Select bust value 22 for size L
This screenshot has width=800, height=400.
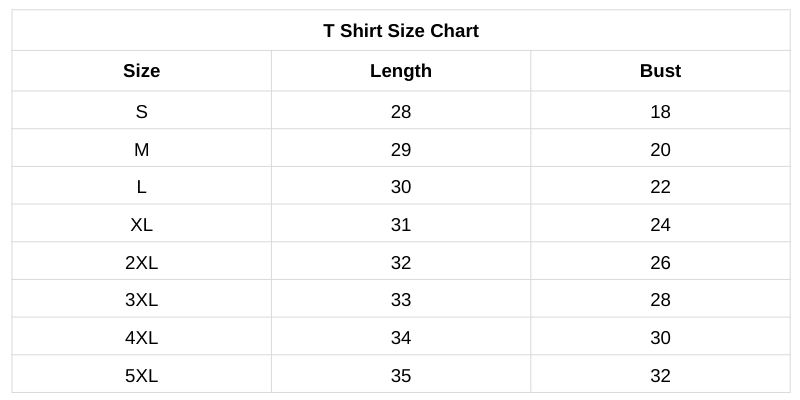point(660,187)
